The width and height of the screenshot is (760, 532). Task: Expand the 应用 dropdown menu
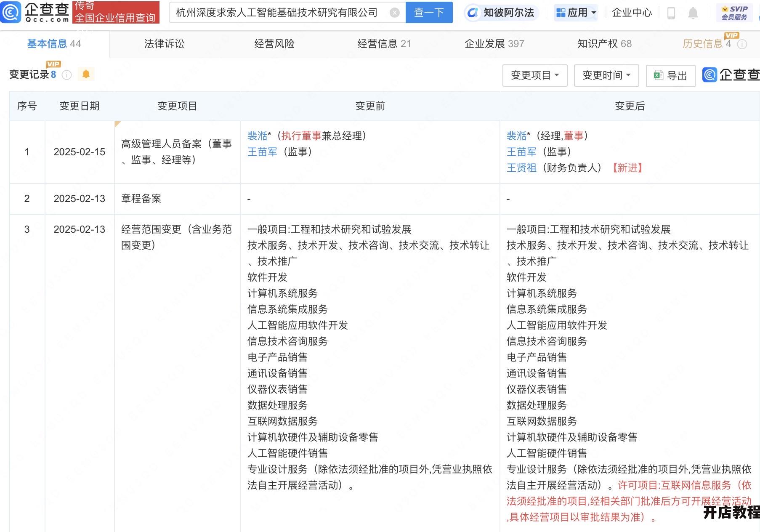coord(576,13)
